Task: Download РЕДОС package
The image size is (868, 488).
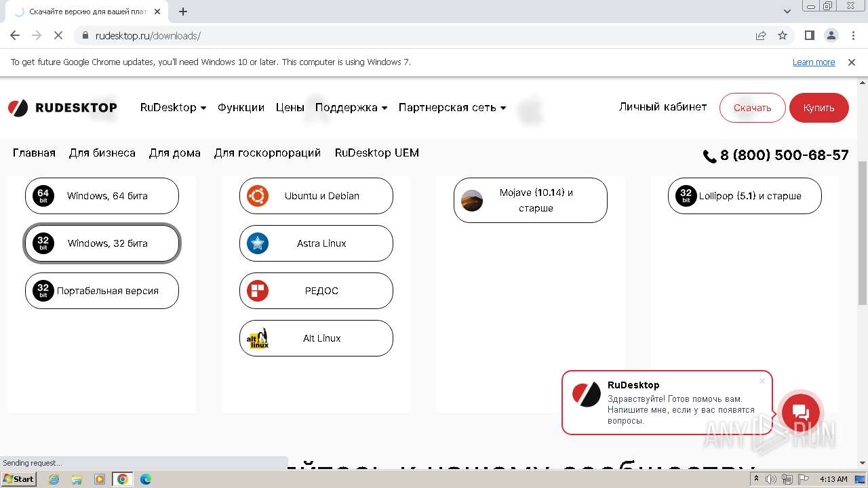Action: (316, 291)
